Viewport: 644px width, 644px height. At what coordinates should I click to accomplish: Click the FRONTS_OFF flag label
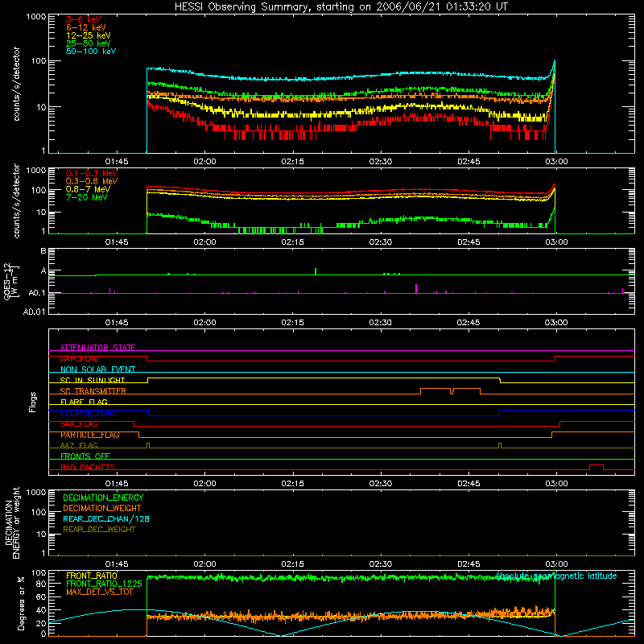click(85, 456)
